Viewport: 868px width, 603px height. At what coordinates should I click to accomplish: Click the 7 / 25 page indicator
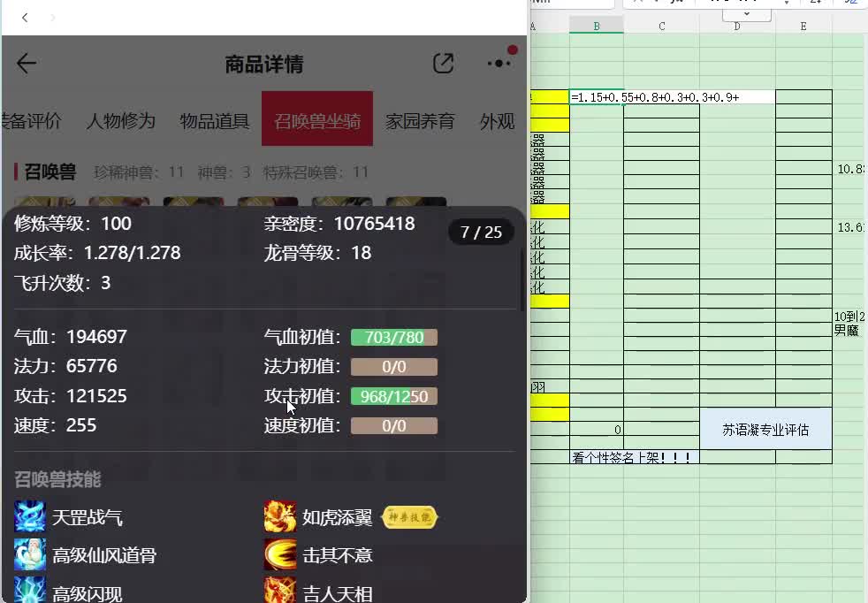click(481, 232)
